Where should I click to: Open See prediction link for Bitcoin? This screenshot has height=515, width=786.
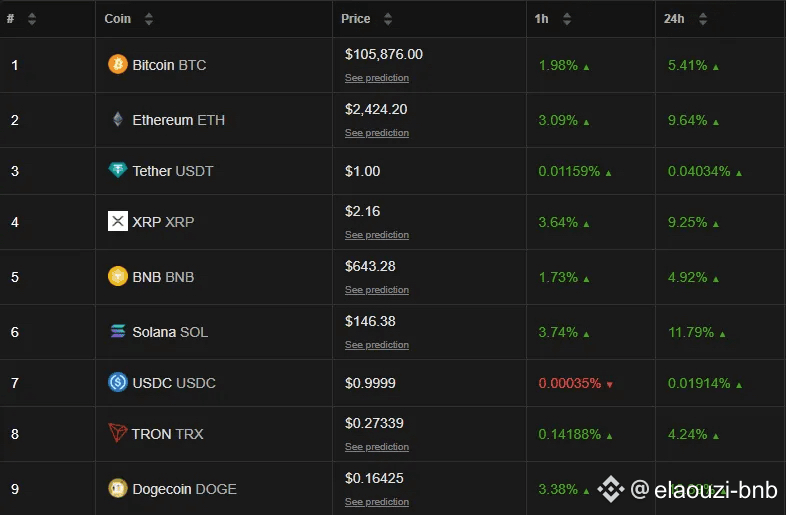(377, 78)
